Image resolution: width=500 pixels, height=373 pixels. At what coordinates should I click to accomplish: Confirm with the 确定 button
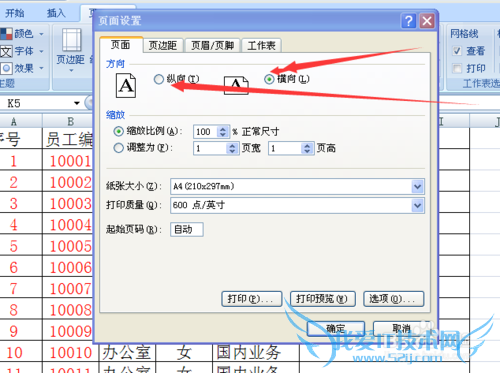click(336, 329)
